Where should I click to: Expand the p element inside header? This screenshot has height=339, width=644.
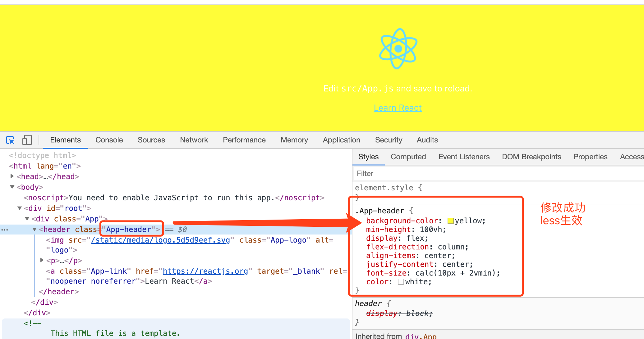[x=42, y=260]
